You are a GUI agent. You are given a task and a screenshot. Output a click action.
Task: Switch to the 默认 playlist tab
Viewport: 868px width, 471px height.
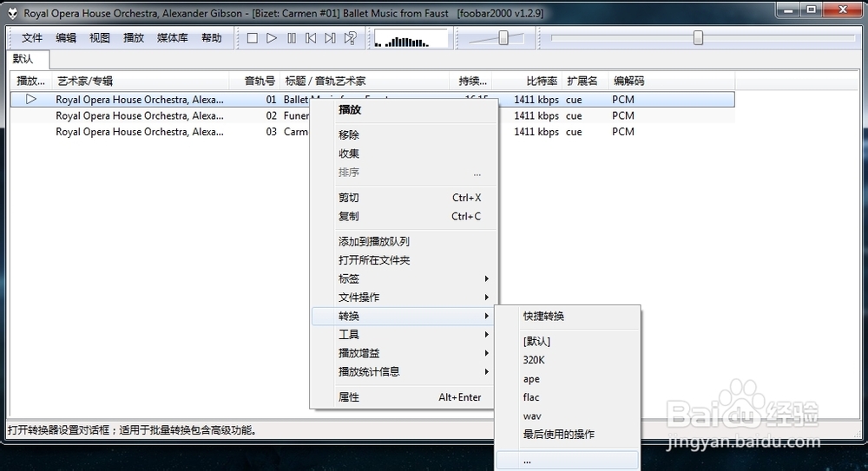click(28, 59)
